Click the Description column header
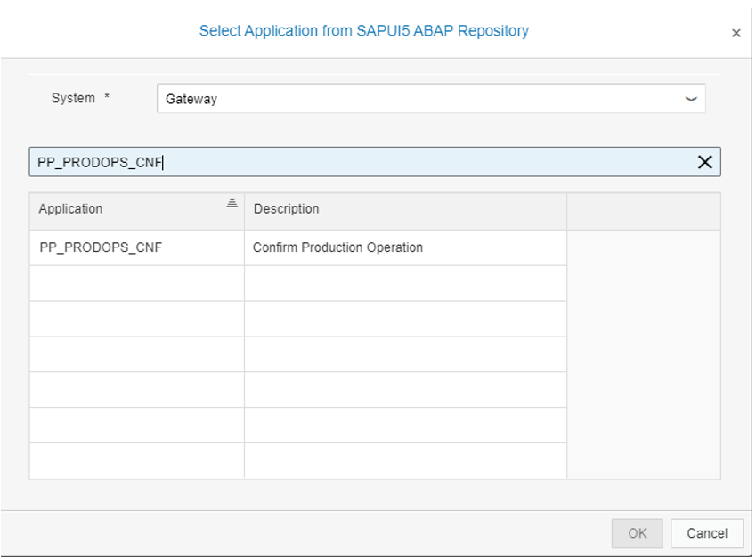This screenshot has width=756, height=559. pos(405,211)
